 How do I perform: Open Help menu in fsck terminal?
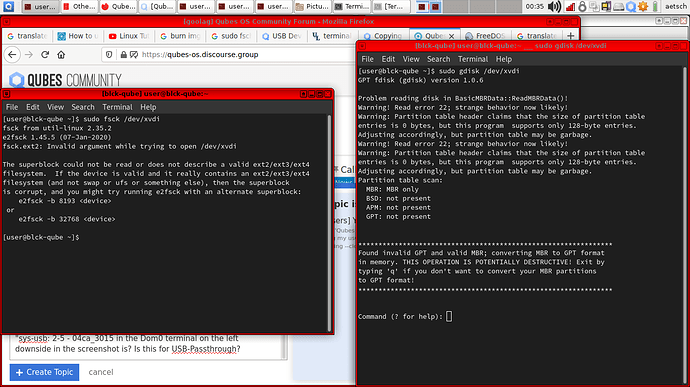[148, 107]
